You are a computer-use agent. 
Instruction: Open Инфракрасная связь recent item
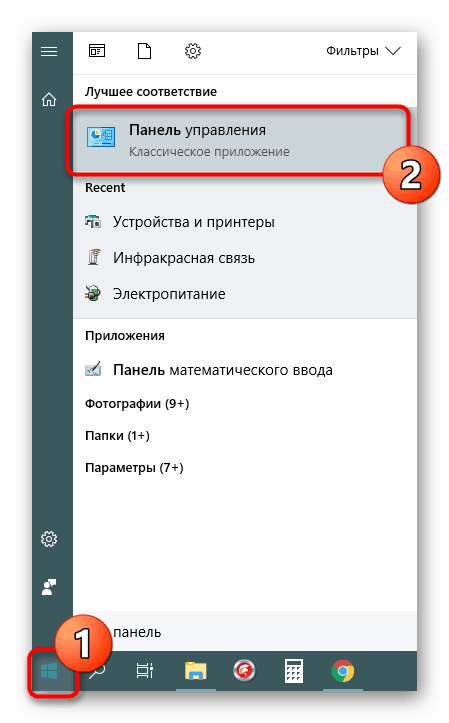click(x=244, y=258)
